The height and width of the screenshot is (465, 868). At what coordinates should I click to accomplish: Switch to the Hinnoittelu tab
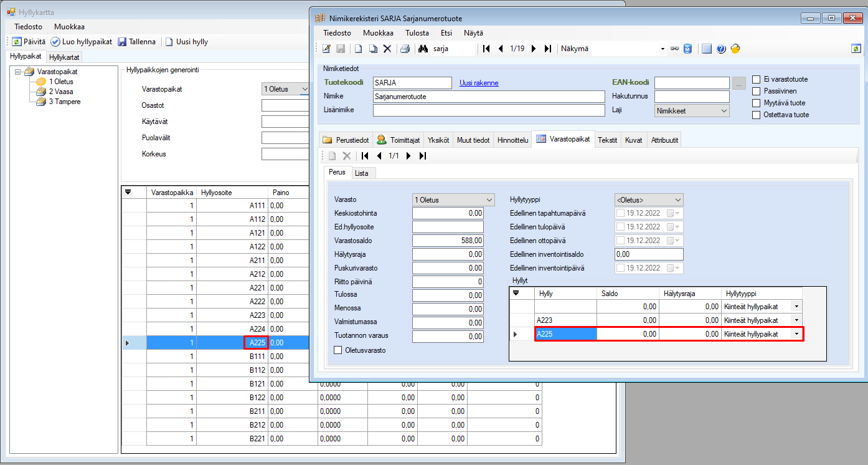pos(512,140)
